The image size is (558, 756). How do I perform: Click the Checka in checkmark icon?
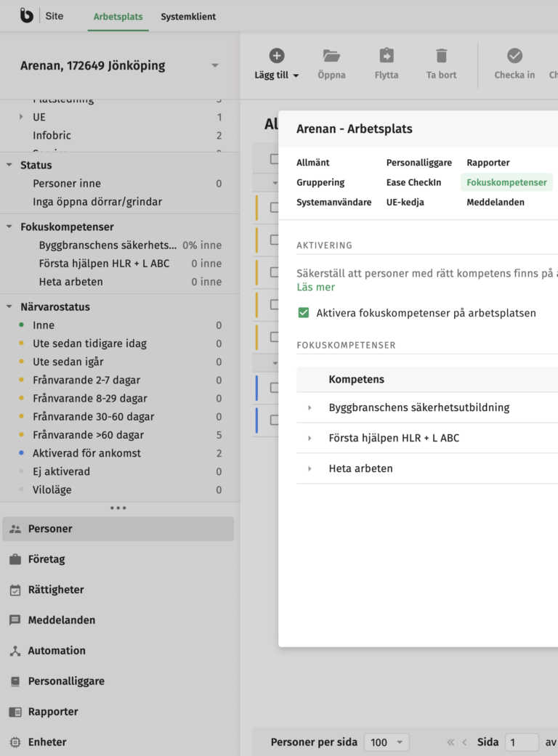tap(514, 56)
